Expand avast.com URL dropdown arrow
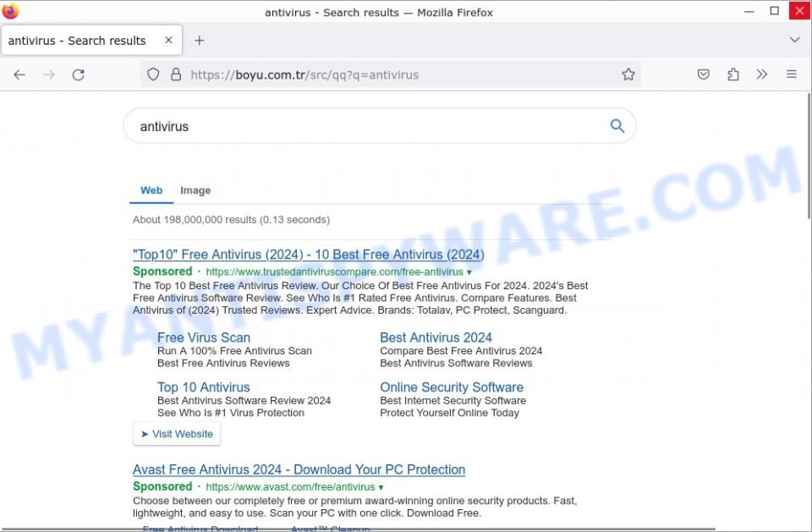812x532 pixels. (x=381, y=487)
